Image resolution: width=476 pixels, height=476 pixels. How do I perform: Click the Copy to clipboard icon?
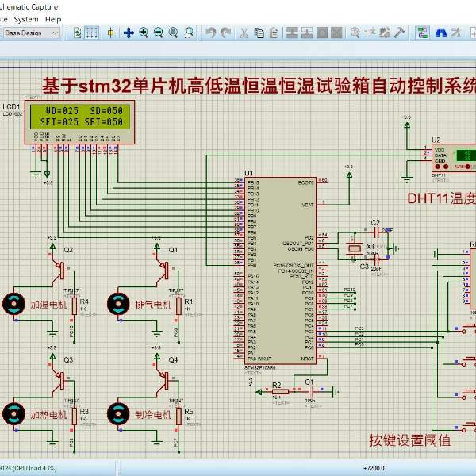tap(259, 33)
